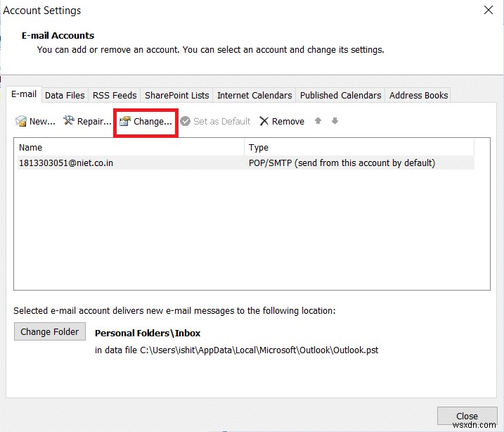Click the Change account icon
This screenshot has height=432, width=504.
pyautogui.click(x=124, y=121)
